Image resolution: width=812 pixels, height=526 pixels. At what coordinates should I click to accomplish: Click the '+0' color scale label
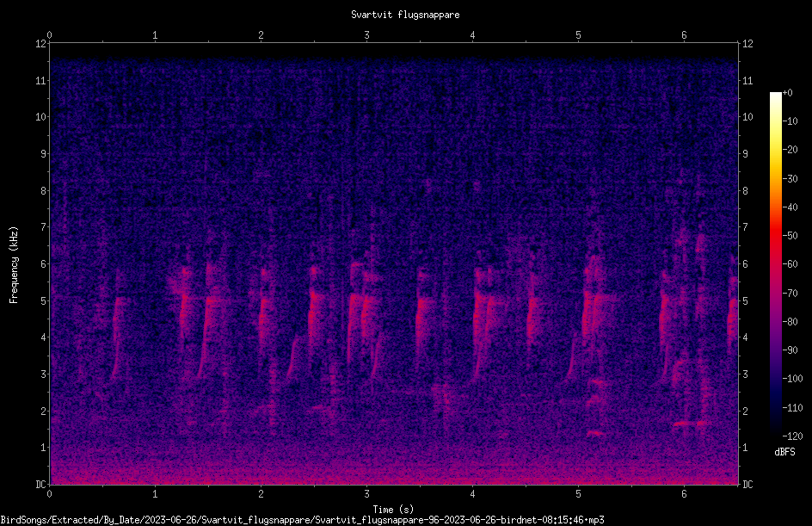pyautogui.click(x=787, y=93)
